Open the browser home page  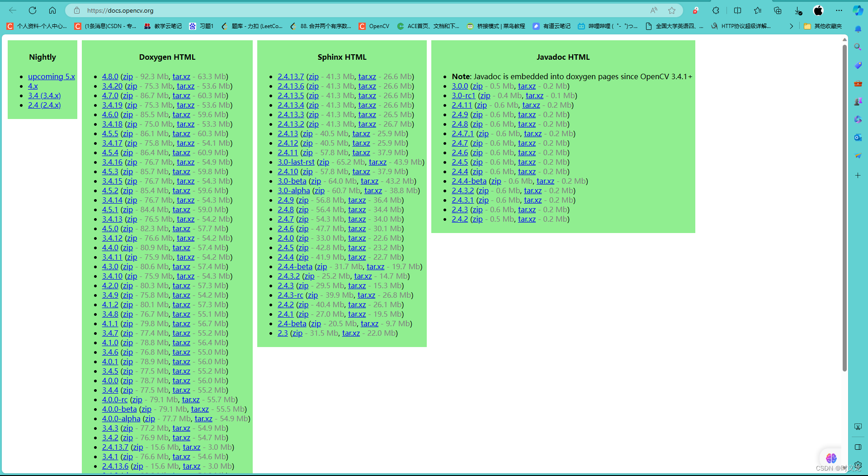coord(52,10)
